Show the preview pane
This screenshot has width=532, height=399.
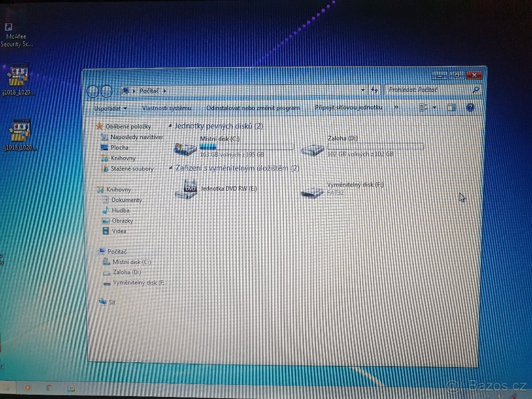click(x=452, y=107)
